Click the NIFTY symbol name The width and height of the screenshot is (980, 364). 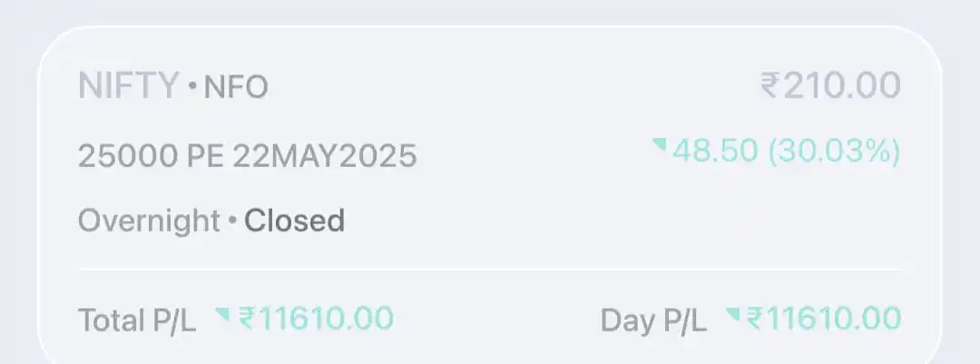pyautogui.click(x=129, y=85)
